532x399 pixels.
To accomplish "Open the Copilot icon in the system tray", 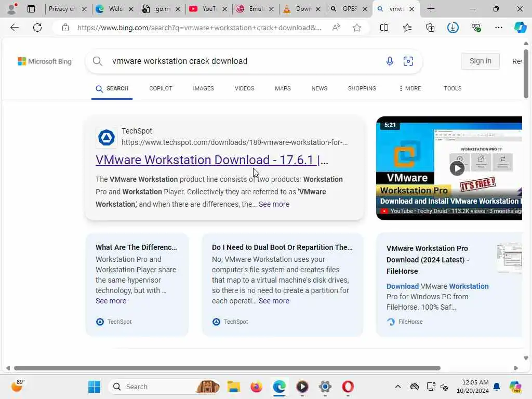I will (x=515, y=387).
